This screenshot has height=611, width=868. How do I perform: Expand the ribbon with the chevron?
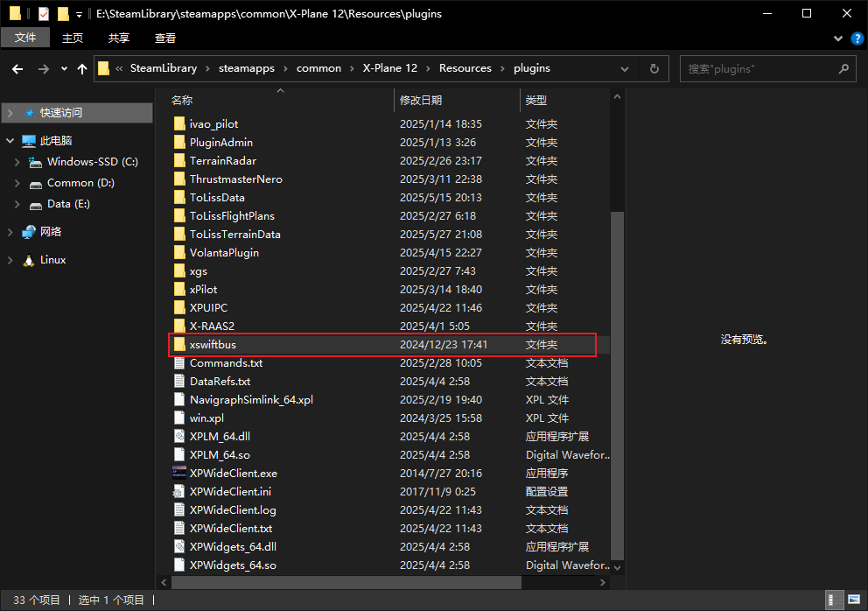838,39
